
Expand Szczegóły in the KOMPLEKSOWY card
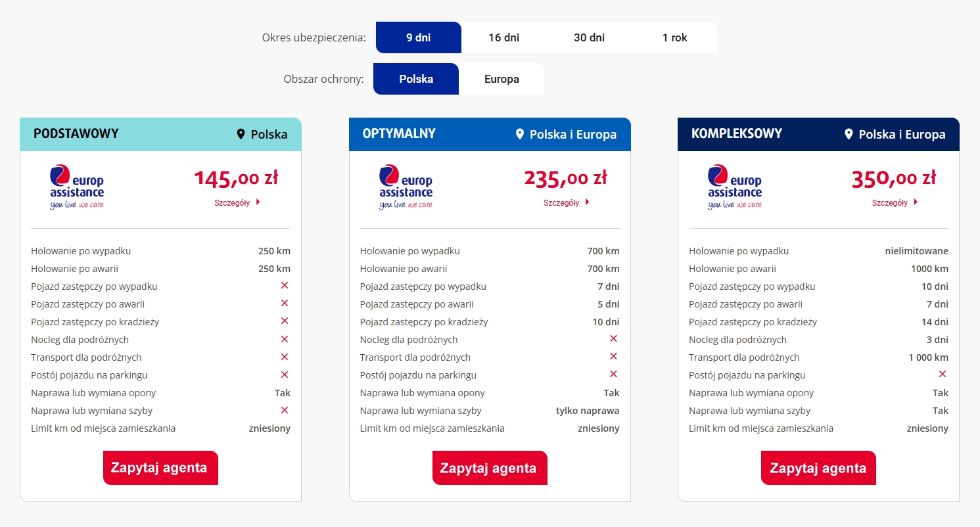tap(895, 202)
